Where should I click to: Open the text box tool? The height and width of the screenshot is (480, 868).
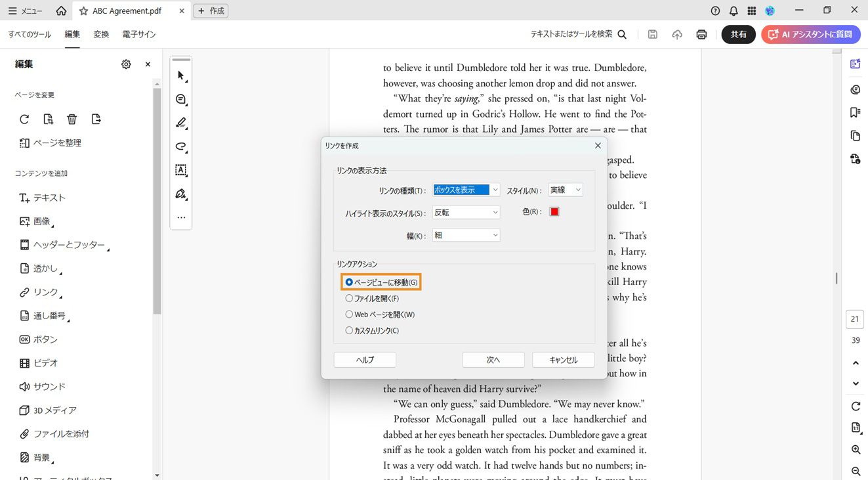coord(180,170)
